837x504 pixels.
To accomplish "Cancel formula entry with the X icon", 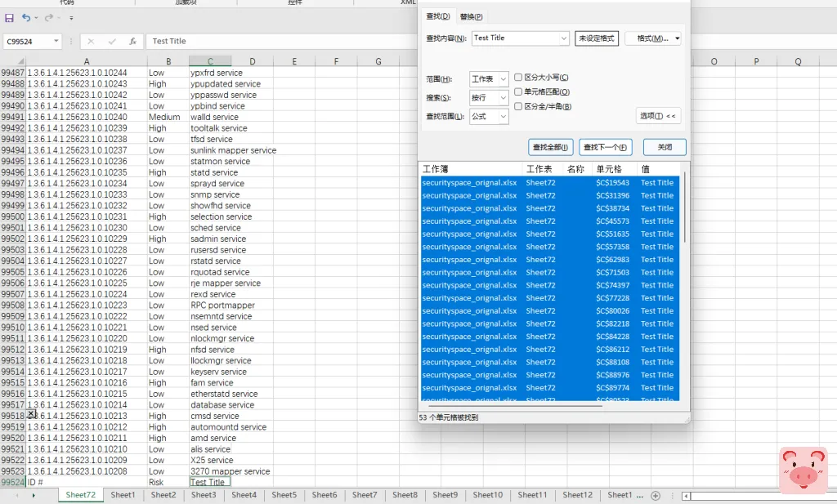I will pyautogui.click(x=91, y=41).
